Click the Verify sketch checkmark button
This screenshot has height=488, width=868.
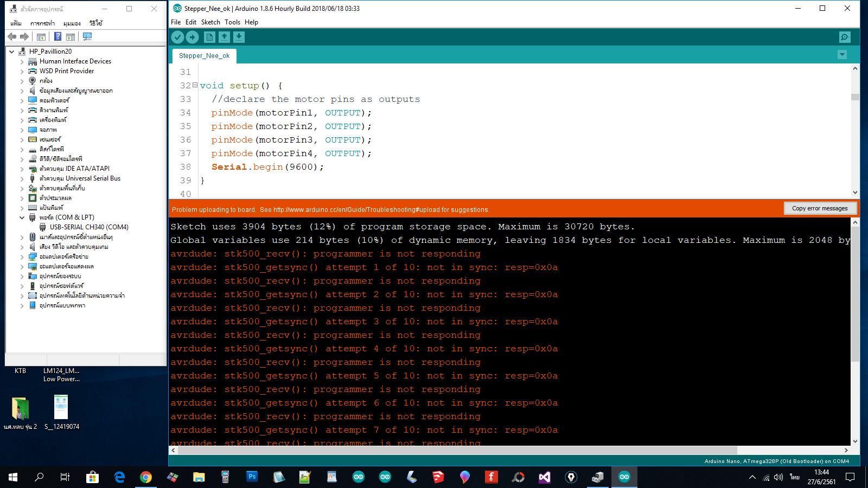pos(177,37)
